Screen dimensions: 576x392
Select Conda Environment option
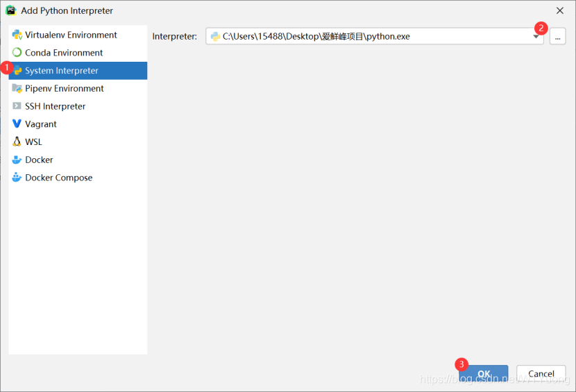click(x=78, y=53)
